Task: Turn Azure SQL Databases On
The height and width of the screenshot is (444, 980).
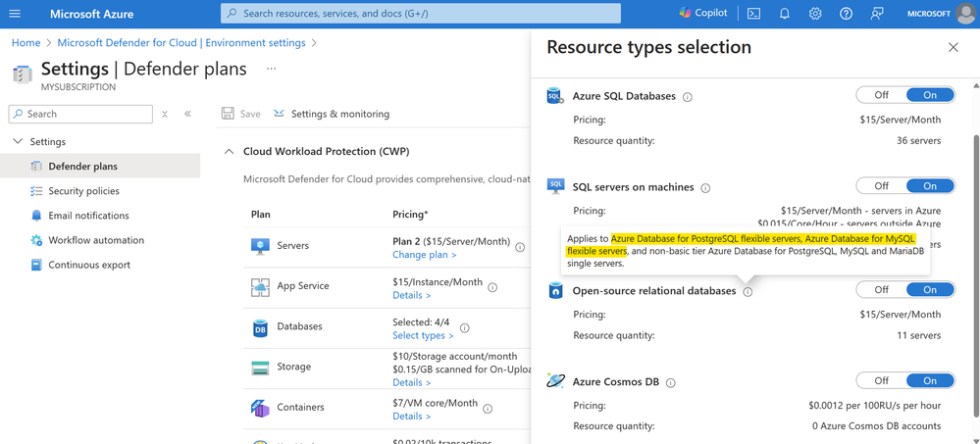Action: pos(930,95)
